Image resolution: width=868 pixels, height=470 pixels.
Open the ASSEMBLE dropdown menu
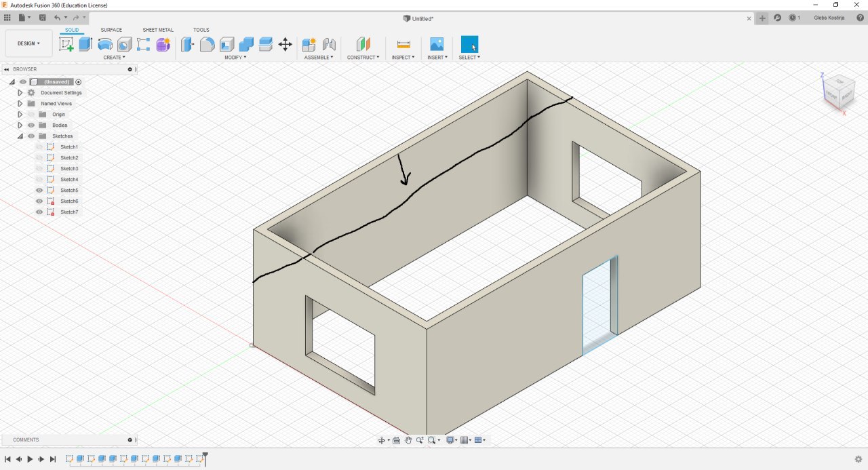(x=319, y=58)
